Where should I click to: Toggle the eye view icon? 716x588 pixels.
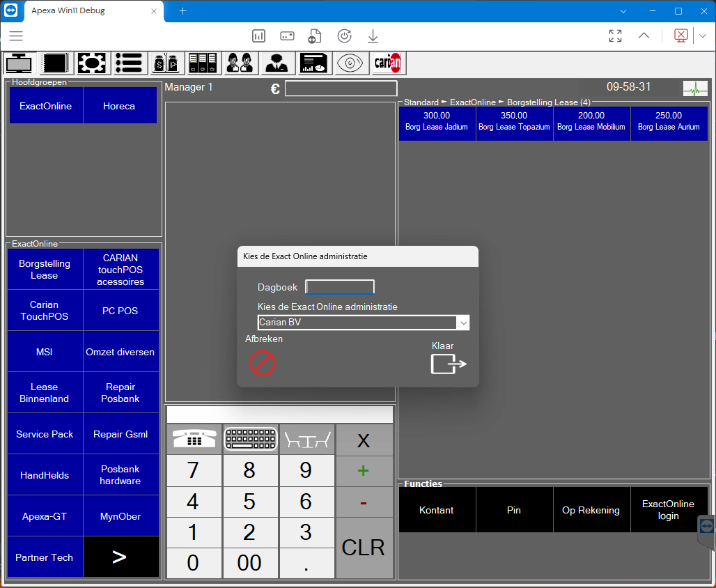(x=351, y=63)
